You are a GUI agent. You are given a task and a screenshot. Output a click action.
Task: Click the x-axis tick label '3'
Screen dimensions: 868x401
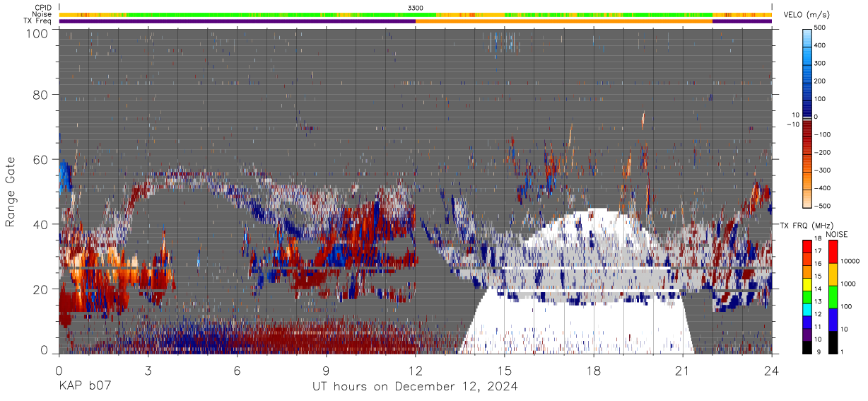click(x=148, y=370)
